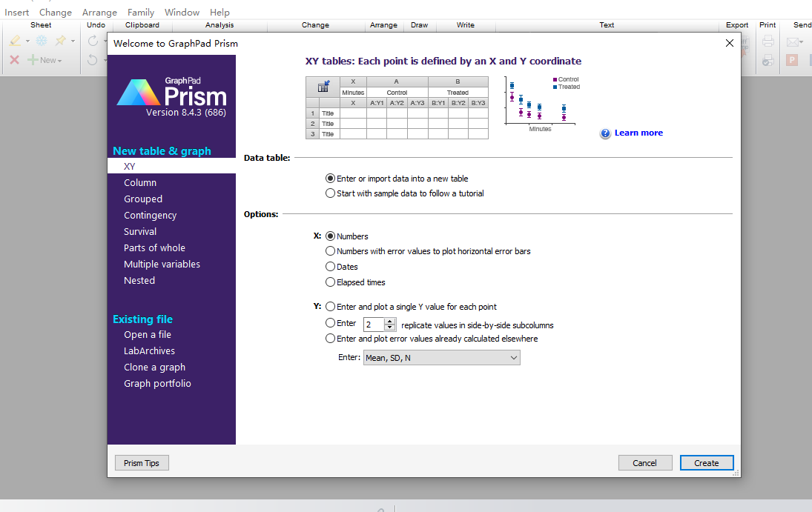Increase replicate count with up spinner arrow

point(390,322)
